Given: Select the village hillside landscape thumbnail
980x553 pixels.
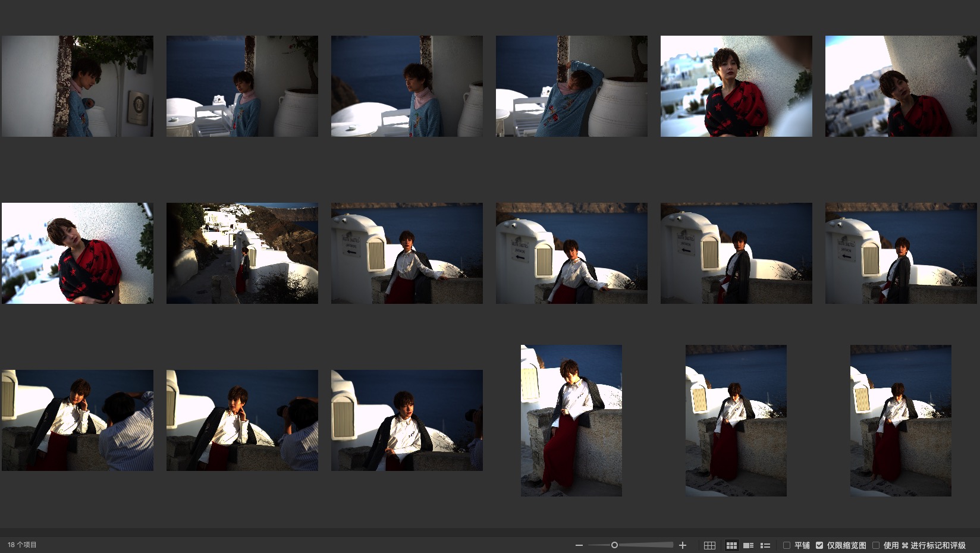Looking at the screenshot, I should point(242,253).
